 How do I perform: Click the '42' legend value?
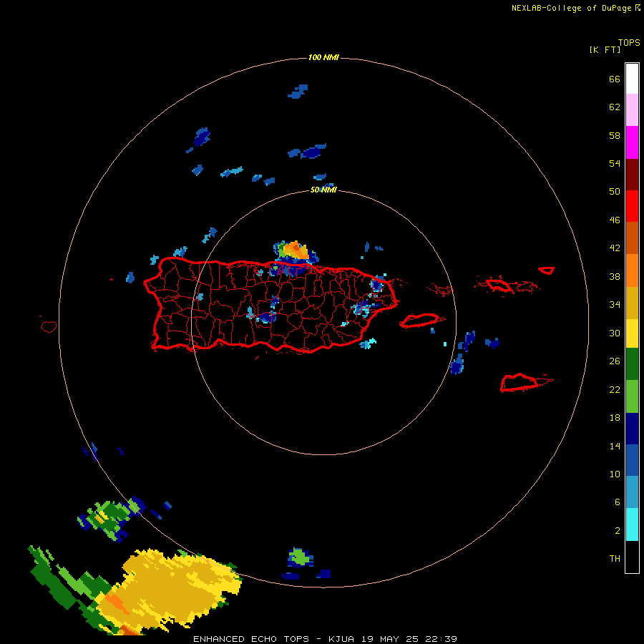click(x=615, y=248)
